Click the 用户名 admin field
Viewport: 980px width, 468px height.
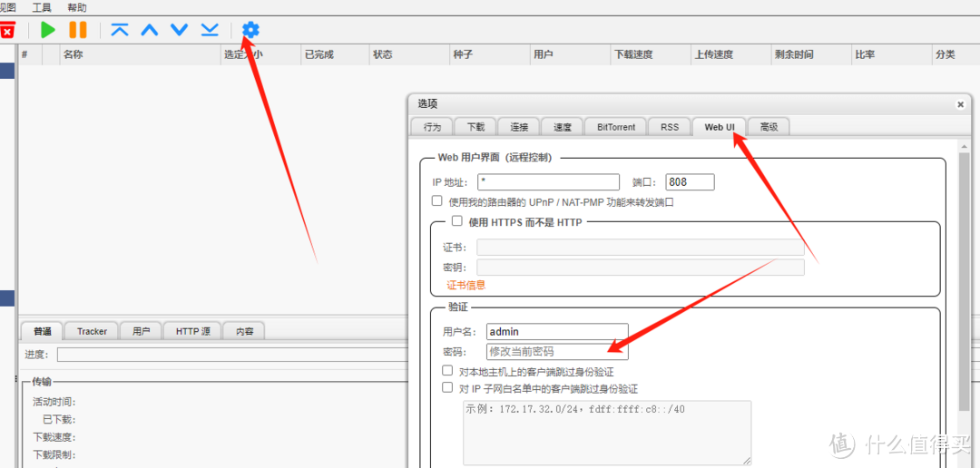click(557, 332)
